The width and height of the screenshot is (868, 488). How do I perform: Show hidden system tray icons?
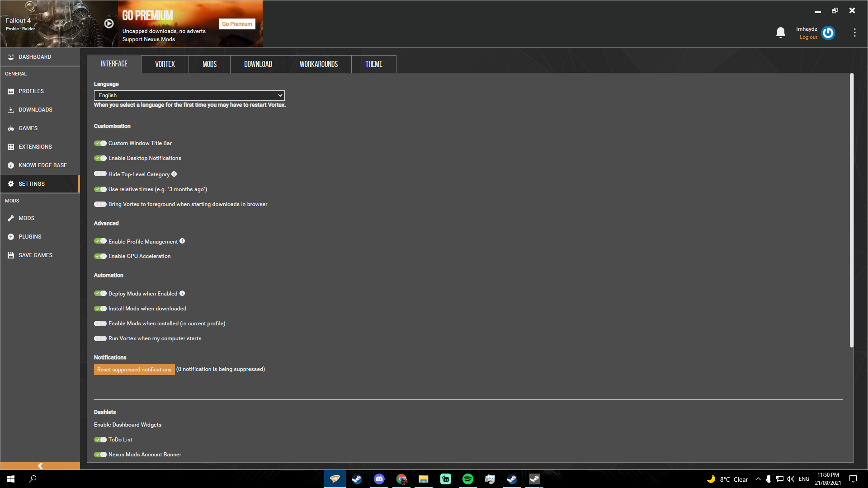(x=758, y=479)
